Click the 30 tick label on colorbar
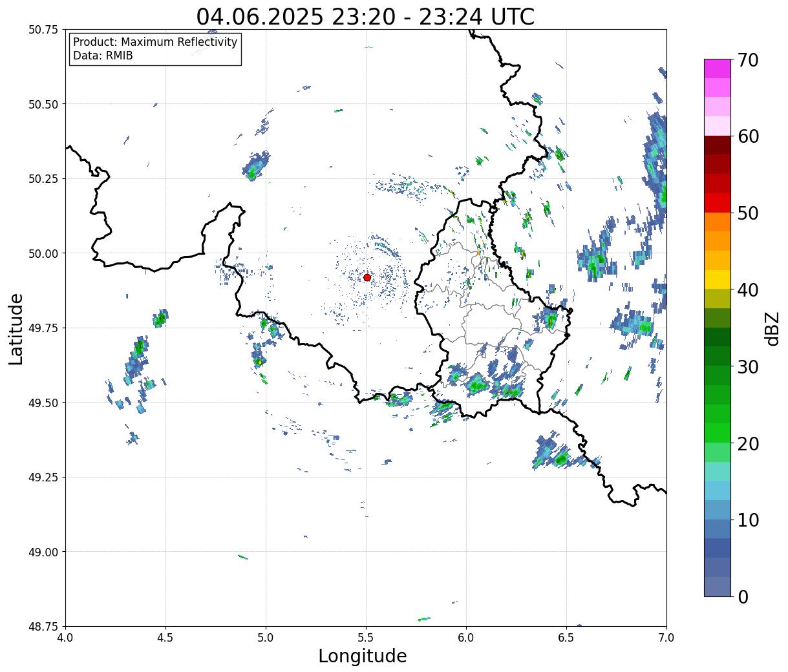 (x=748, y=367)
